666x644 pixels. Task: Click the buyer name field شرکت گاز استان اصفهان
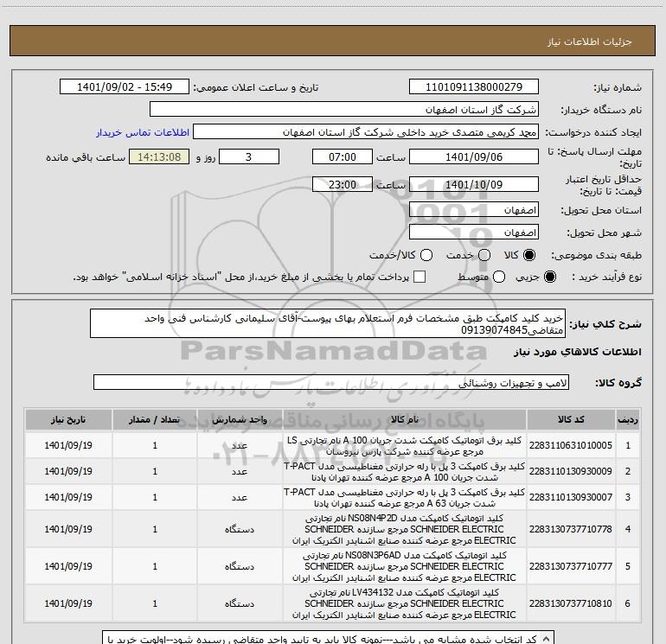[344, 110]
